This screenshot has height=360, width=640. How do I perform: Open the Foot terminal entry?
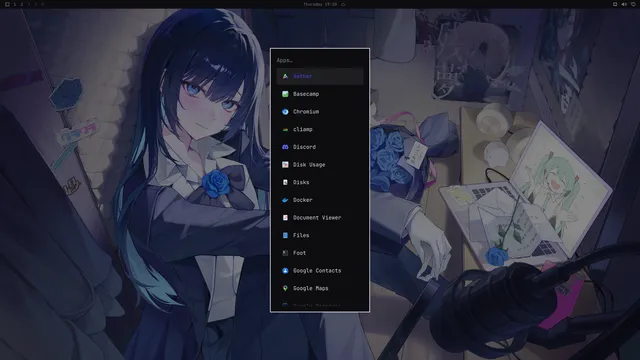pyautogui.click(x=320, y=253)
